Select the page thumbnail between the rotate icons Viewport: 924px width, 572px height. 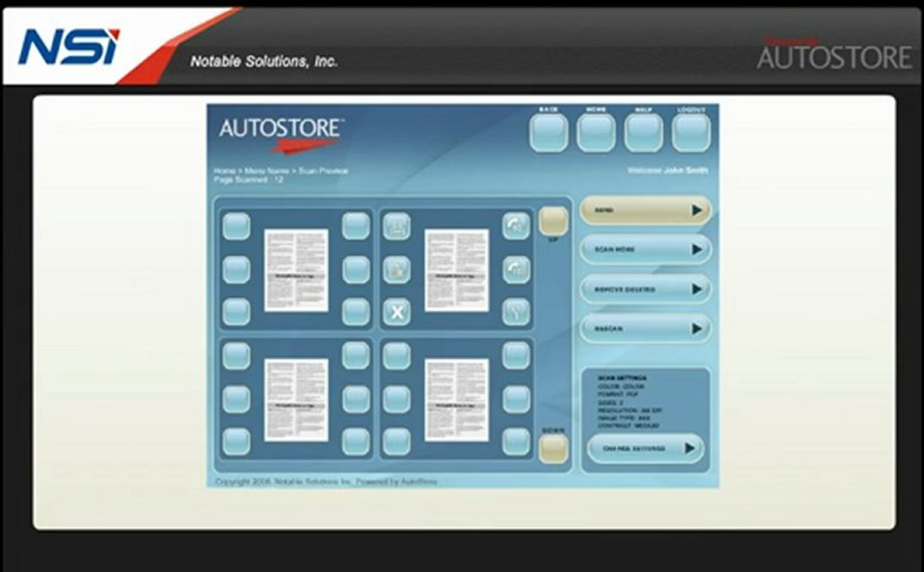pyautogui.click(x=456, y=270)
